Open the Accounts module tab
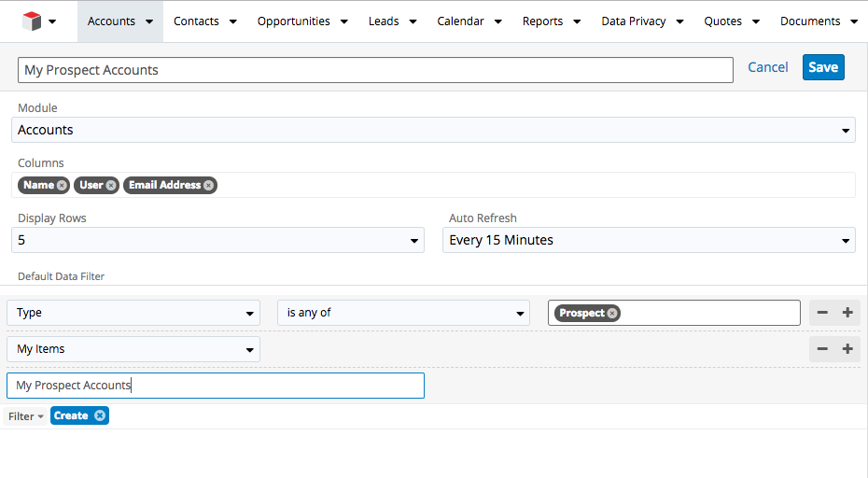The height and width of the screenshot is (478, 868). 111,21
